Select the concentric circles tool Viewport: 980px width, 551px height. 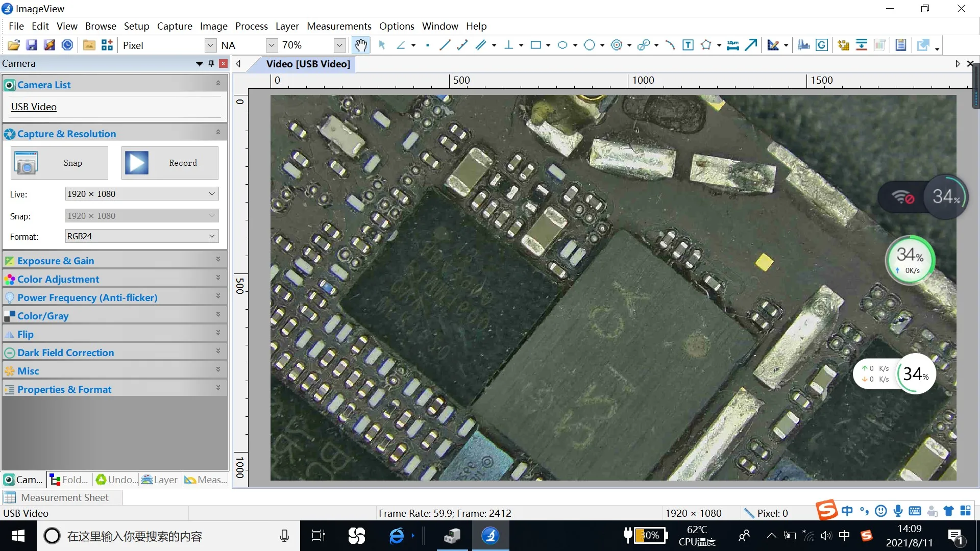click(617, 45)
